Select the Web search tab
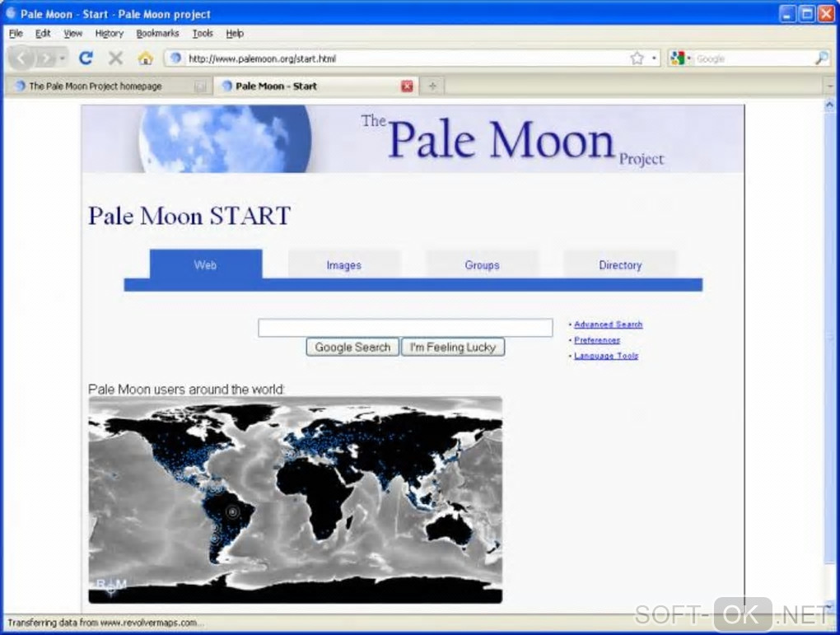 [206, 264]
